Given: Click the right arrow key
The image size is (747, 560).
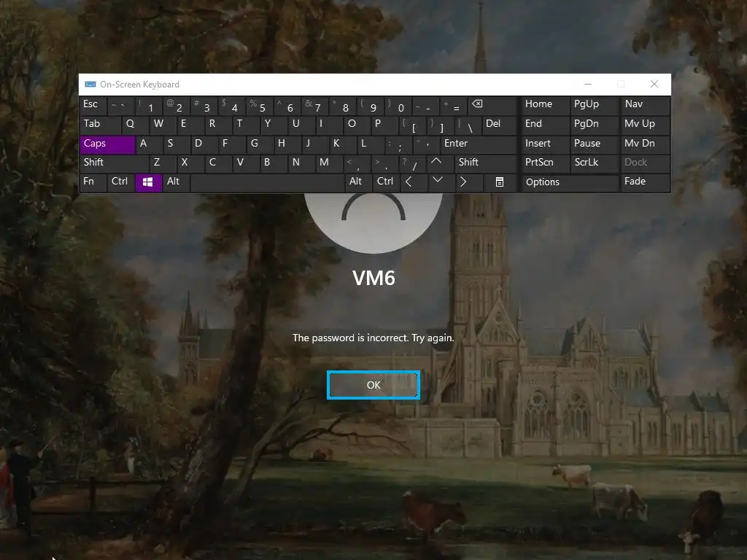Looking at the screenshot, I should click(x=468, y=182).
